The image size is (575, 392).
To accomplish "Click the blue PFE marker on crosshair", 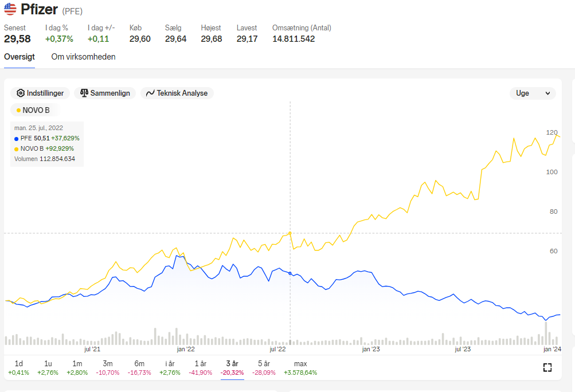I will pos(290,273).
